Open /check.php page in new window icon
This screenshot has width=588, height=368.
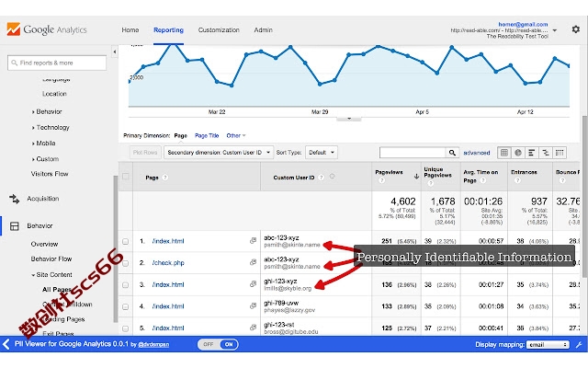coord(254,262)
